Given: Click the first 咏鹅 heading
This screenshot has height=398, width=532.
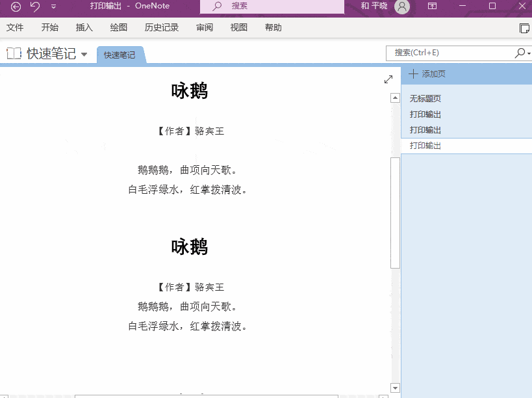Looking at the screenshot, I should (x=189, y=91).
